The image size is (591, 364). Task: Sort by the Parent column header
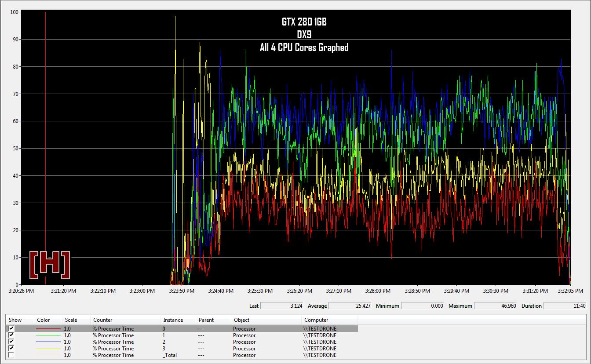pyautogui.click(x=214, y=320)
